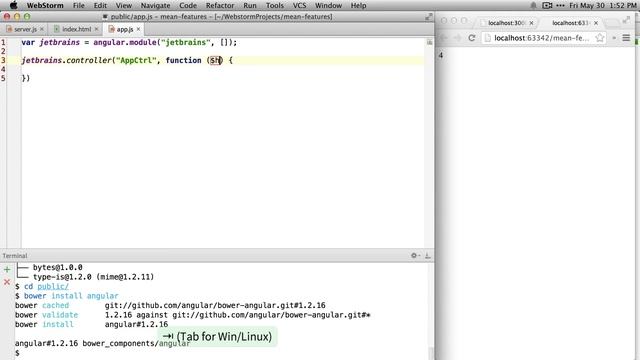Screen dimensions: 640x360
Task: Bookmark the page with the star icon
Action: click(x=600, y=38)
